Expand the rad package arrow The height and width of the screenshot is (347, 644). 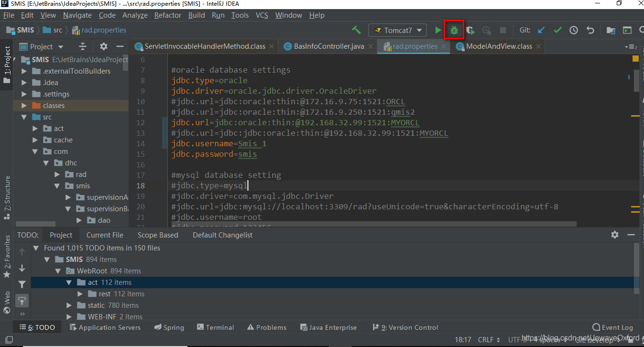(57, 174)
